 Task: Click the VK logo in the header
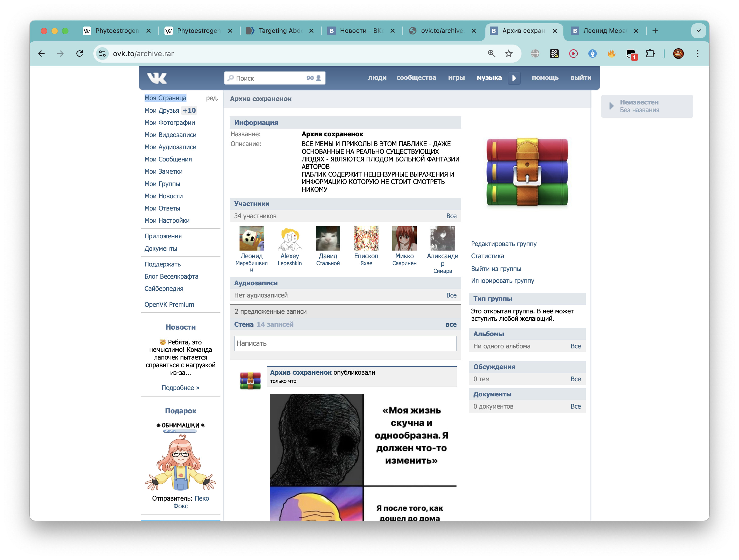click(157, 78)
